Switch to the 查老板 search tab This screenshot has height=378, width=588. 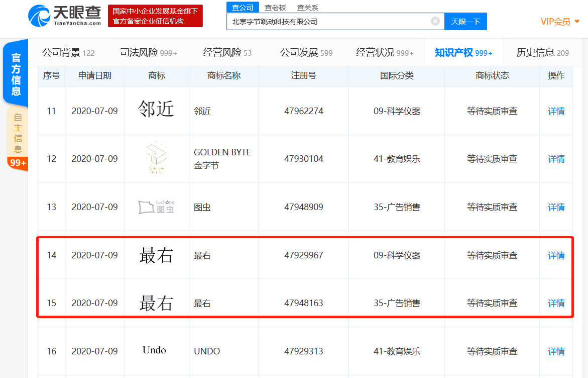[x=275, y=8]
